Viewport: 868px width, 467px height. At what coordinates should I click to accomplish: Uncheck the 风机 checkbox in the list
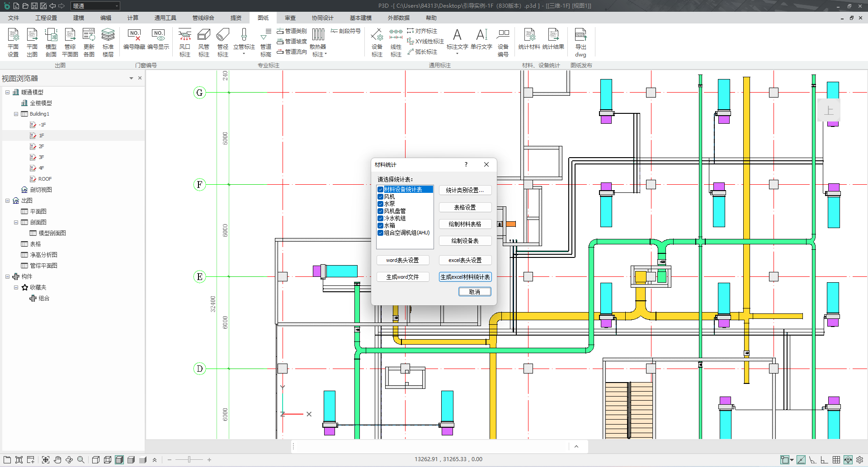click(381, 197)
